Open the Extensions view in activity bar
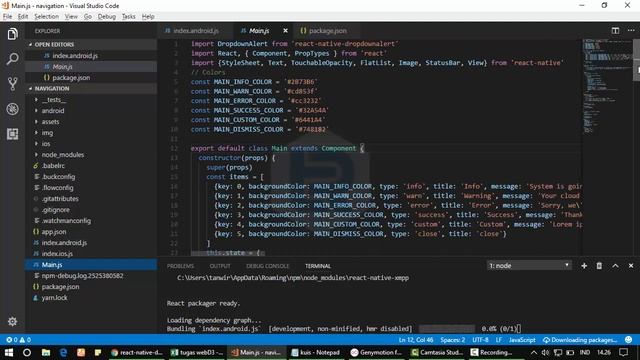This screenshot has width=640, height=360. pyautogui.click(x=12, y=134)
